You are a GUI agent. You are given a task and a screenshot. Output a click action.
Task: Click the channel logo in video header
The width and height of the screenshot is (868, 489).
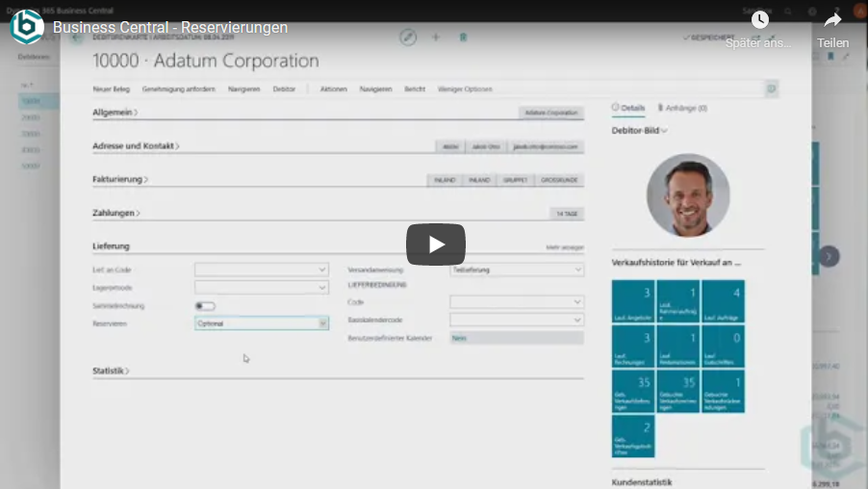[26, 27]
